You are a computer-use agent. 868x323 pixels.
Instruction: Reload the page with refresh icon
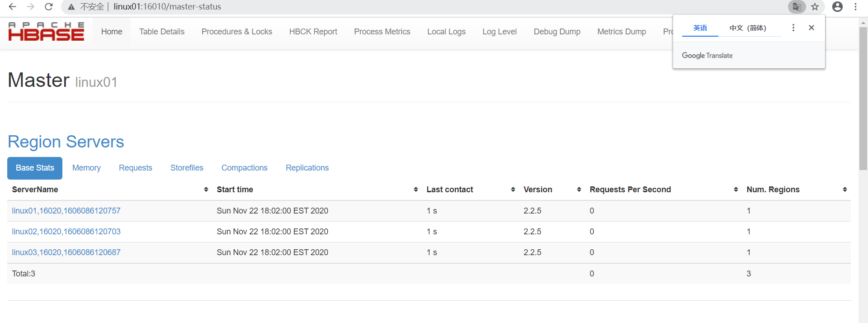[49, 7]
